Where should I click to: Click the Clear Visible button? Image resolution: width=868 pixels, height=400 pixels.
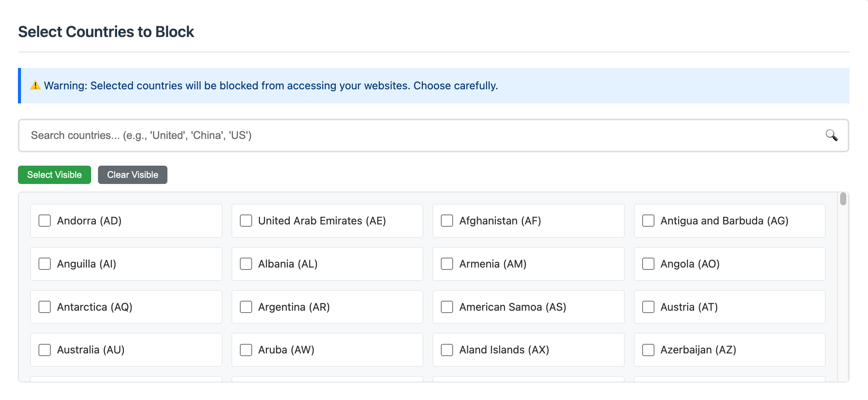pyautogui.click(x=133, y=175)
